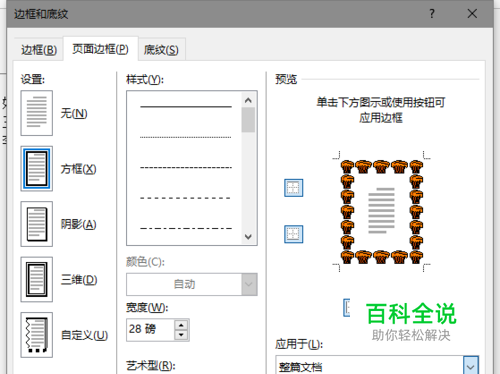Close the 边框和底纹 dialog

(x=472, y=14)
